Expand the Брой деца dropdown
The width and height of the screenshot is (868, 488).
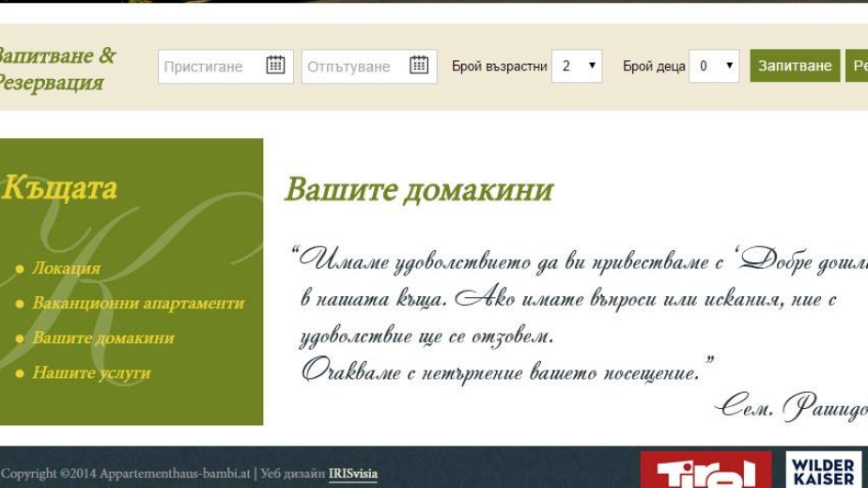pyautogui.click(x=714, y=66)
